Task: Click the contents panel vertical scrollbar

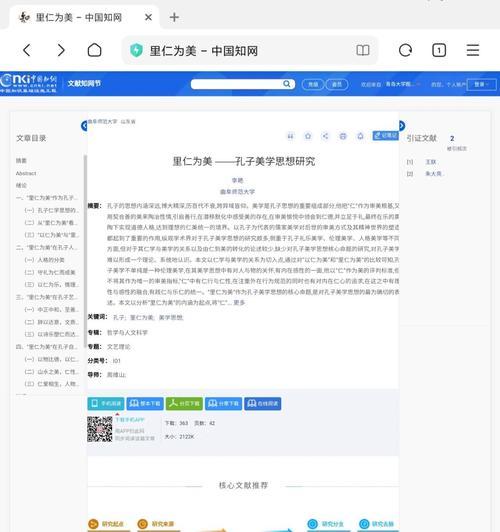Action: point(85,251)
